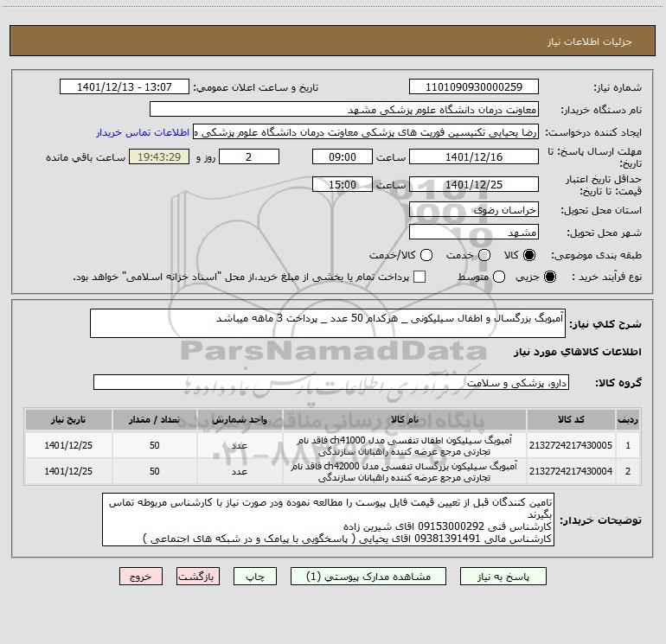Viewport: 666px width, 644px height.
Task: Click need date 1401/12/25 in row 1
Action: click(x=68, y=445)
